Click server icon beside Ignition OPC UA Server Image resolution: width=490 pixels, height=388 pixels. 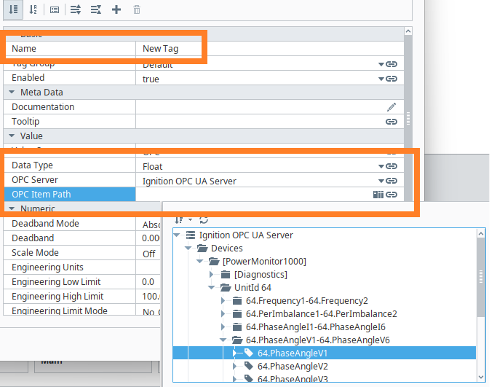[x=190, y=235]
